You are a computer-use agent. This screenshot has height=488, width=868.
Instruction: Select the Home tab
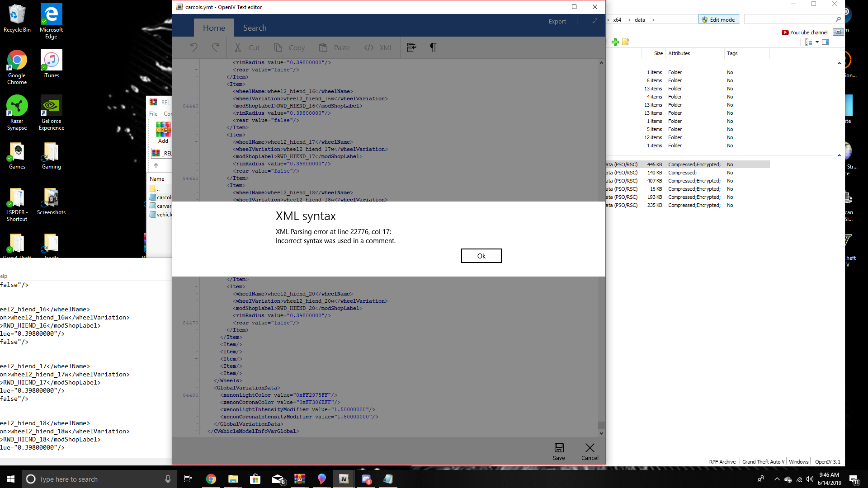click(214, 28)
